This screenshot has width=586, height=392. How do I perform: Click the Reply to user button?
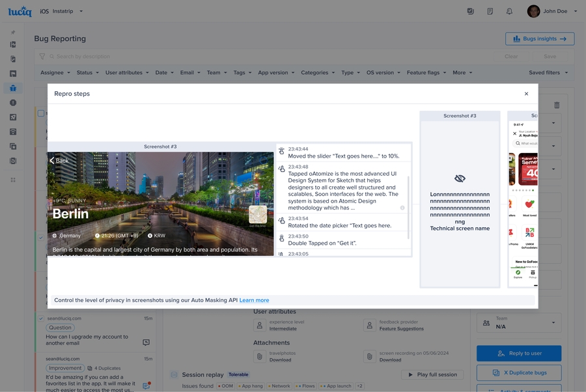click(x=519, y=353)
